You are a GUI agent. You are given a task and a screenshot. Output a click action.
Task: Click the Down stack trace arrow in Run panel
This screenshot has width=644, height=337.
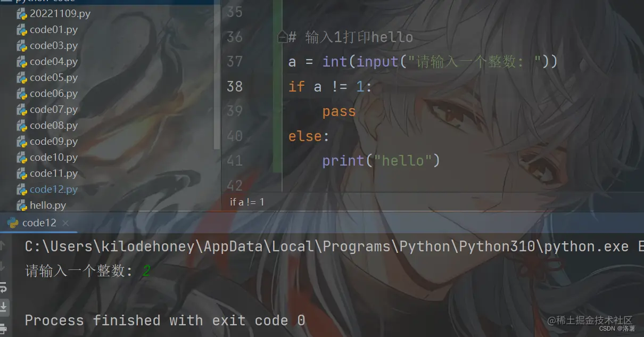point(3,266)
